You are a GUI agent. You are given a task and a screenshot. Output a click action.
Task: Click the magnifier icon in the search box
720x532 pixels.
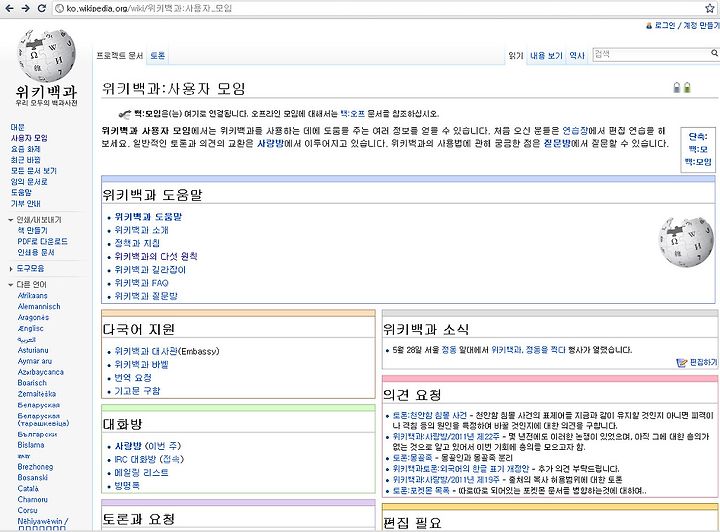click(x=714, y=53)
